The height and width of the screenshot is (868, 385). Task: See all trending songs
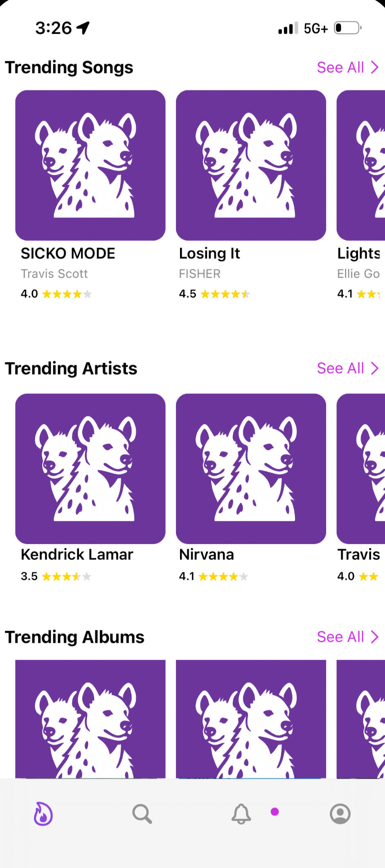(340, 67)
